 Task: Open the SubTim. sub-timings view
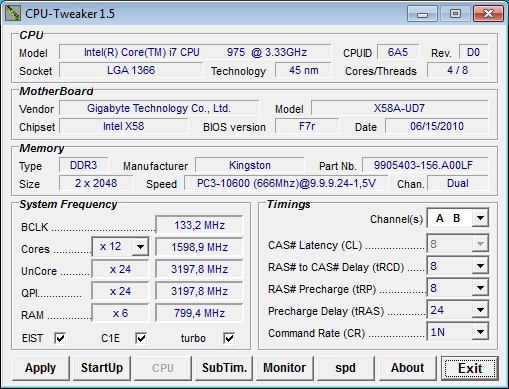(x=224, y=368)
